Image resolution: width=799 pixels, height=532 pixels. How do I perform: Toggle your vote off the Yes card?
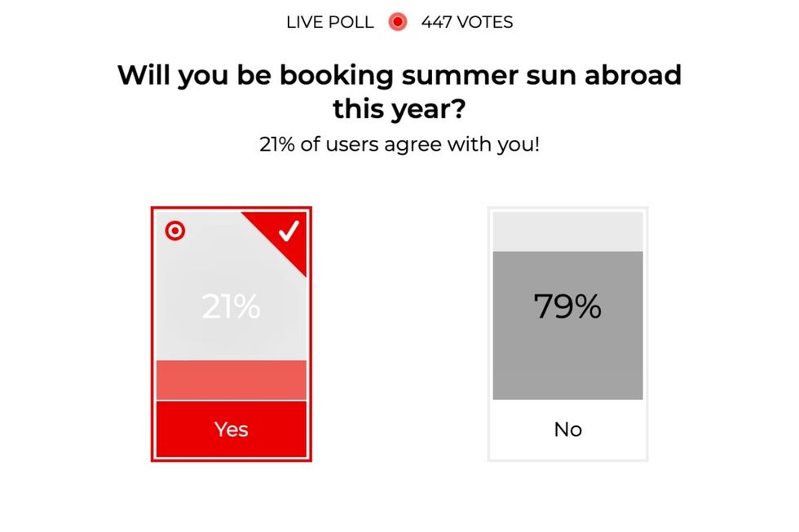(231, 334)
